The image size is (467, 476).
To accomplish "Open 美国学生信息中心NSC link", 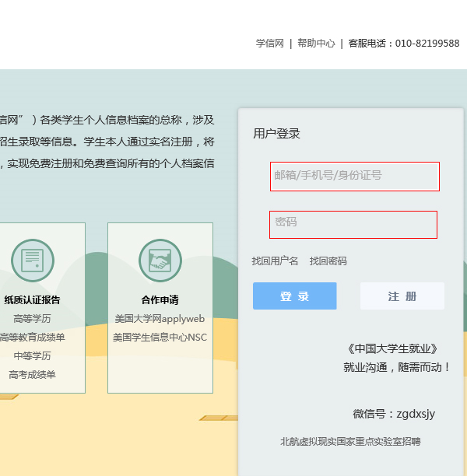I will tap(160, 338).
